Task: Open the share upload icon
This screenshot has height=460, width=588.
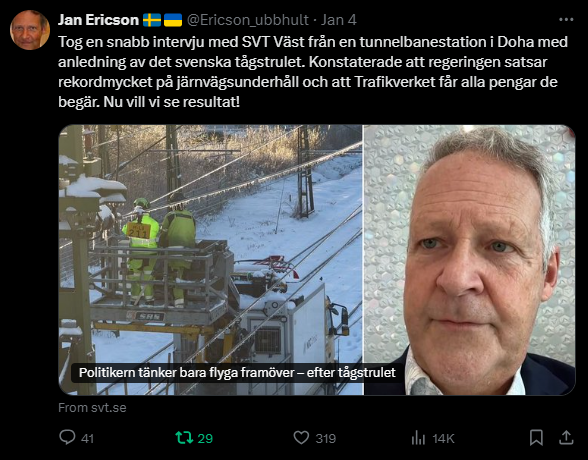Action: [566, 438]
